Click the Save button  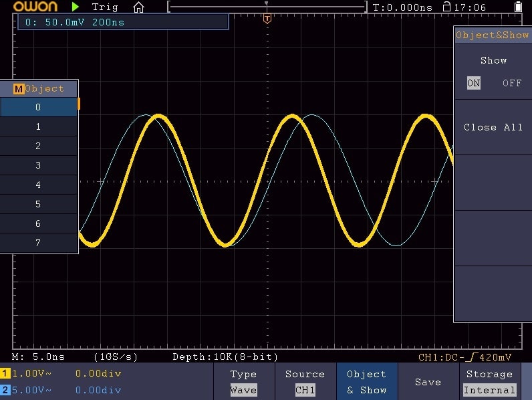pos(428,382)
